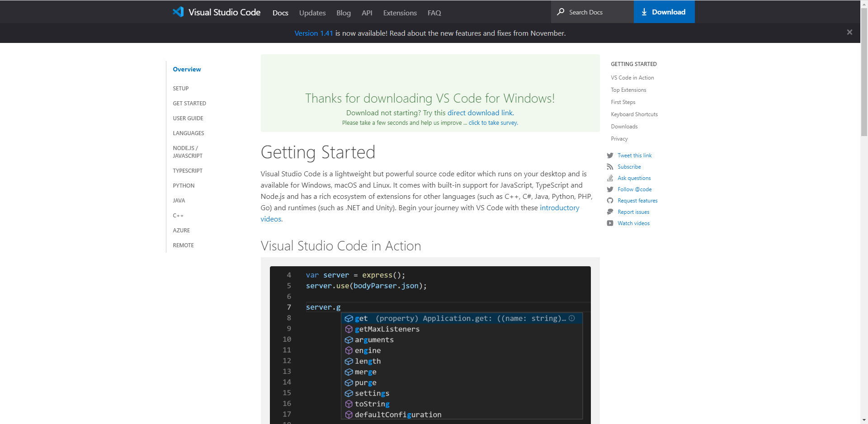Click the Report issues link
Screen dimensions: 868x424
[633, 212]
